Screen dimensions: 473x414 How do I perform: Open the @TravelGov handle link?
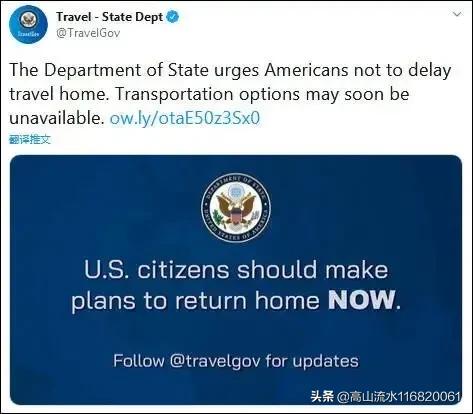pyautogui.click(x=88, y=33)
